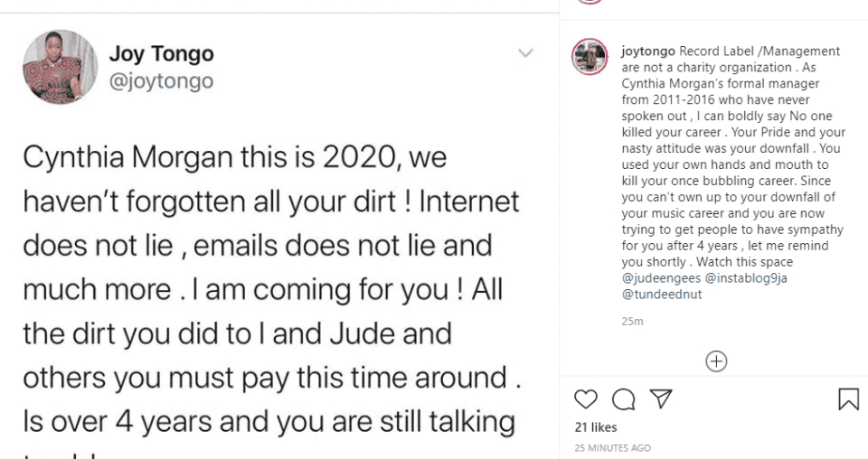Click the partial profile avatar at top of the Instagram panel

(x=590, y=2)
